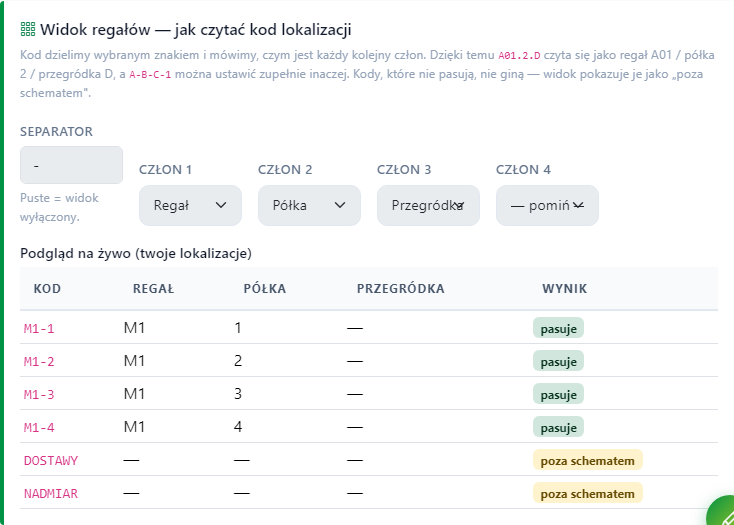
Task: Click the pasuje badge in the M1-4 row
Action: coord(558,428)
